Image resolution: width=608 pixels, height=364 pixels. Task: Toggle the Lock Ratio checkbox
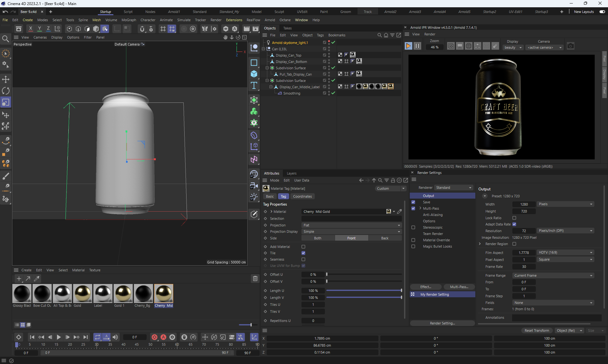[x=514, y=218]
